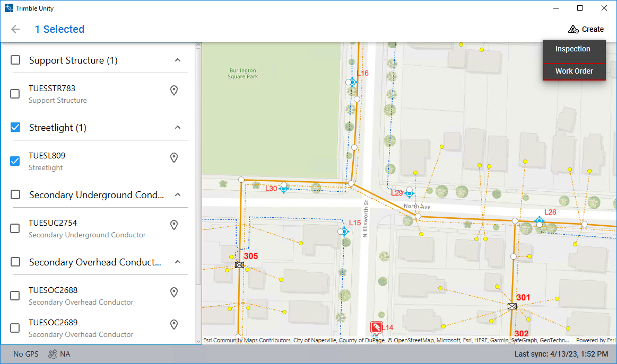Click the results list vertical scrollbar
This screenshot has height=364, width=617.
(198, 159)
